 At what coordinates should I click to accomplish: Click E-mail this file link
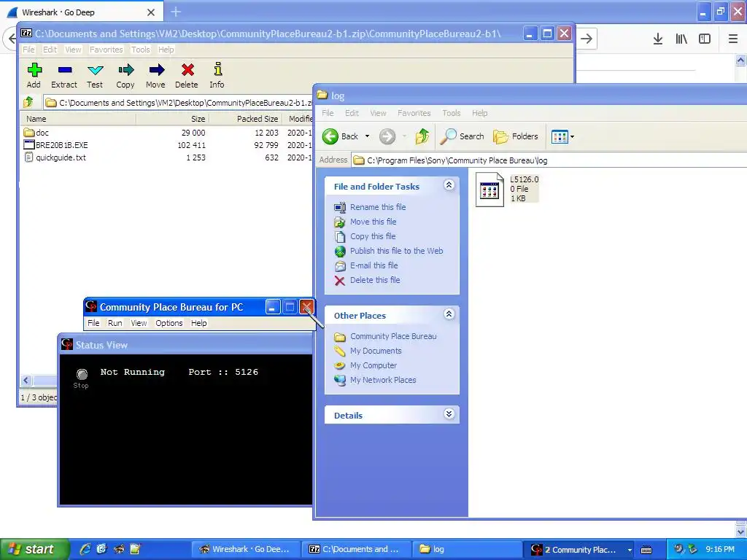(x=373, y=265)
